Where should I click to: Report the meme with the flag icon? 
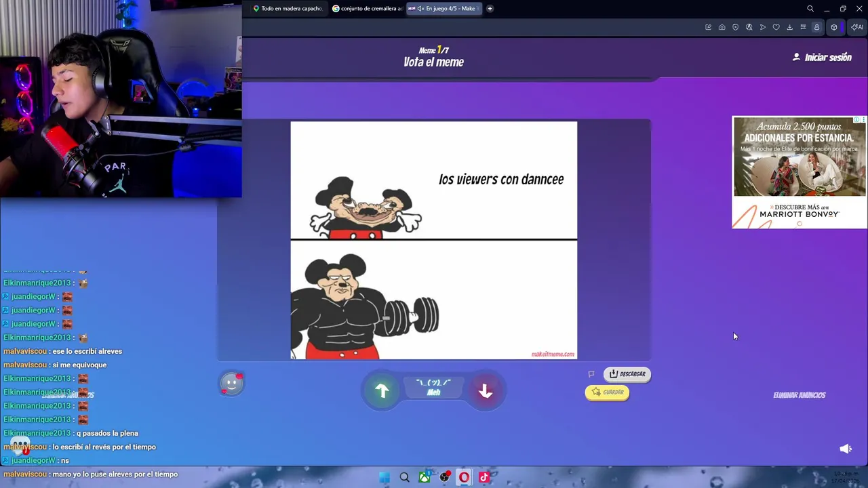(591, 374)
